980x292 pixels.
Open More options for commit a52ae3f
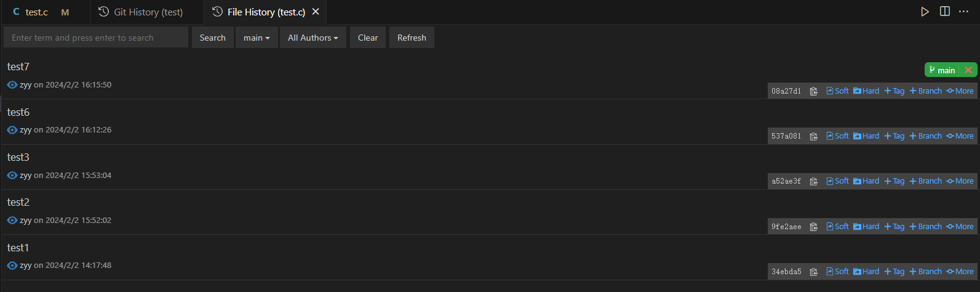point(960,181)
